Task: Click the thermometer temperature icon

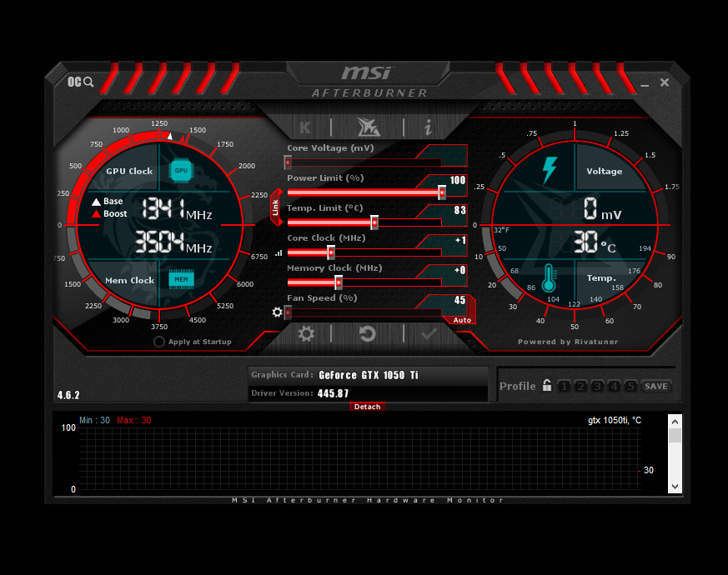Action: tap(549, 278)
